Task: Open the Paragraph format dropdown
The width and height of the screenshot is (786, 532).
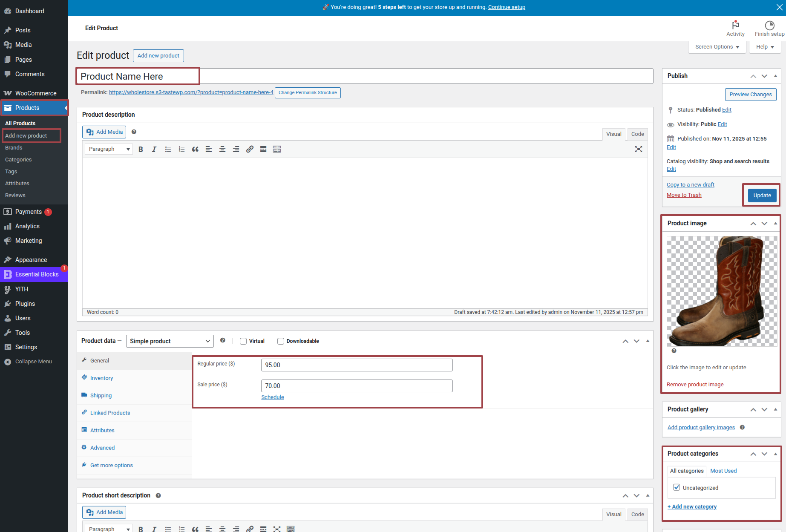Action: (109, 149)
